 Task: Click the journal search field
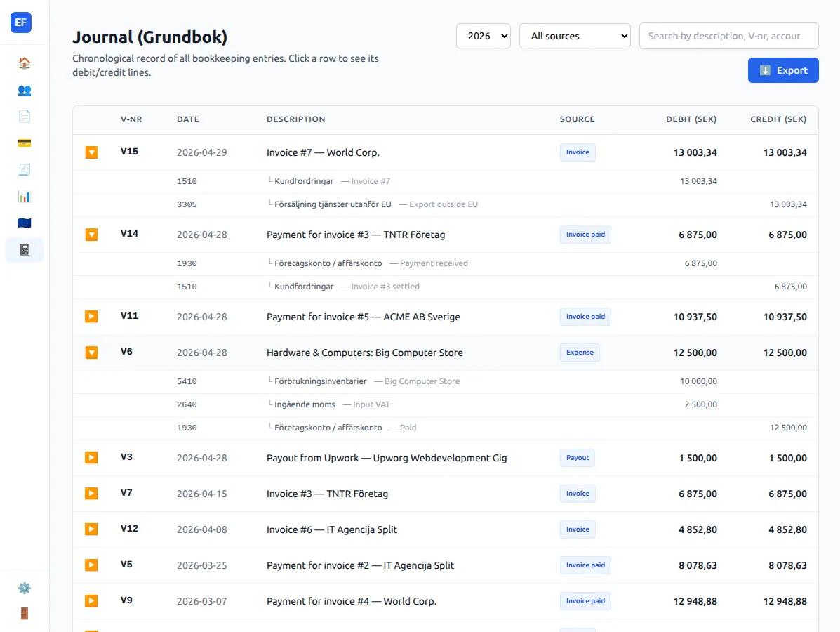pyautogui.click(x=728, y=36)
